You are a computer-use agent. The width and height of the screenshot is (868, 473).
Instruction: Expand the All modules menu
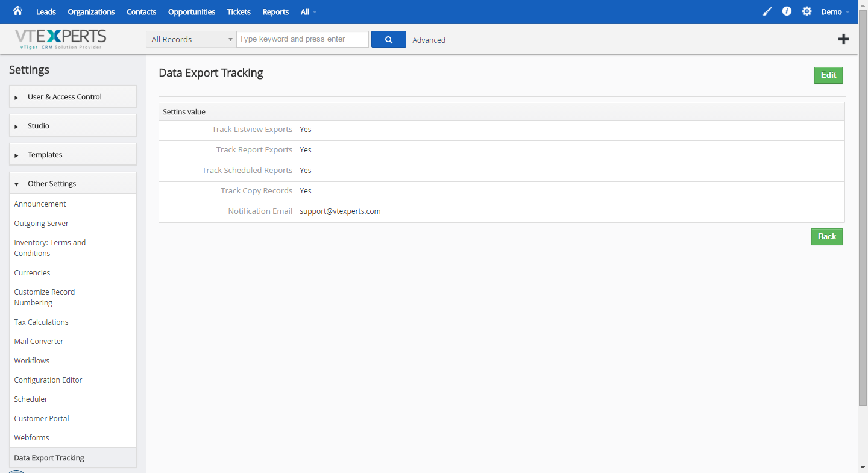click(309, 12)
